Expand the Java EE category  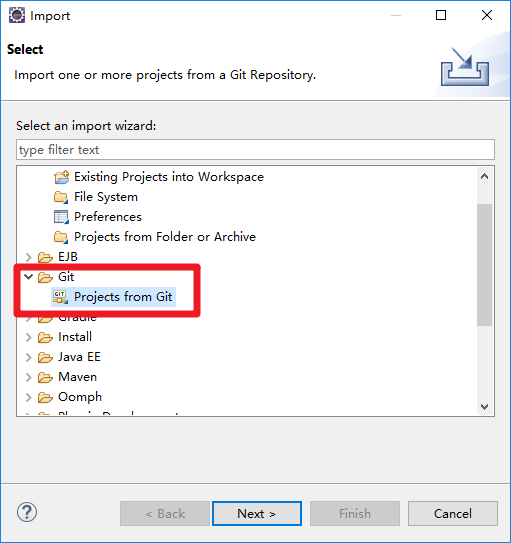click(x=28, y=357)
